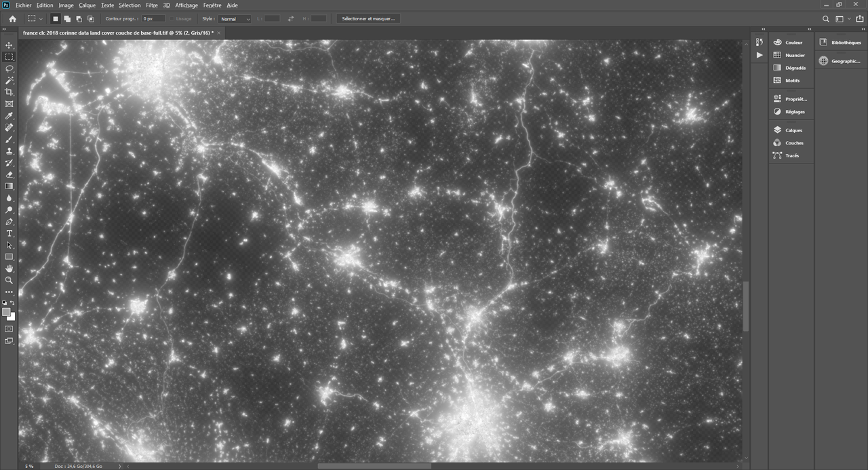The image size is (868, 470).
Task: Select the Magic Wand tool
Action: (9, 80)
